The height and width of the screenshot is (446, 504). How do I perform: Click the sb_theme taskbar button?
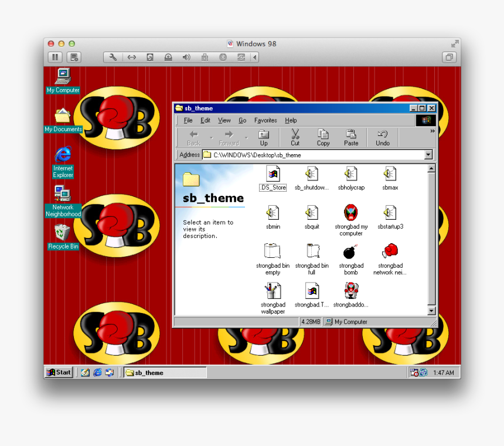coord(165,372)
